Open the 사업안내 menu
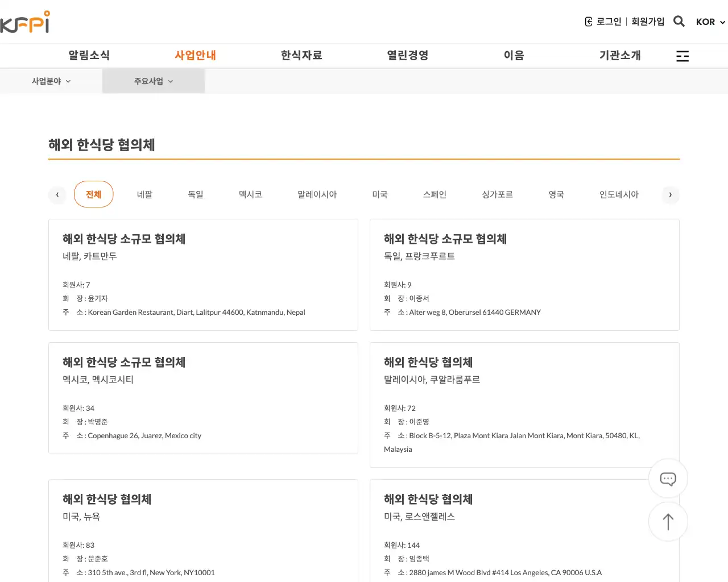Viewport: 728px width, 582px height. click(x=195, y=55)
